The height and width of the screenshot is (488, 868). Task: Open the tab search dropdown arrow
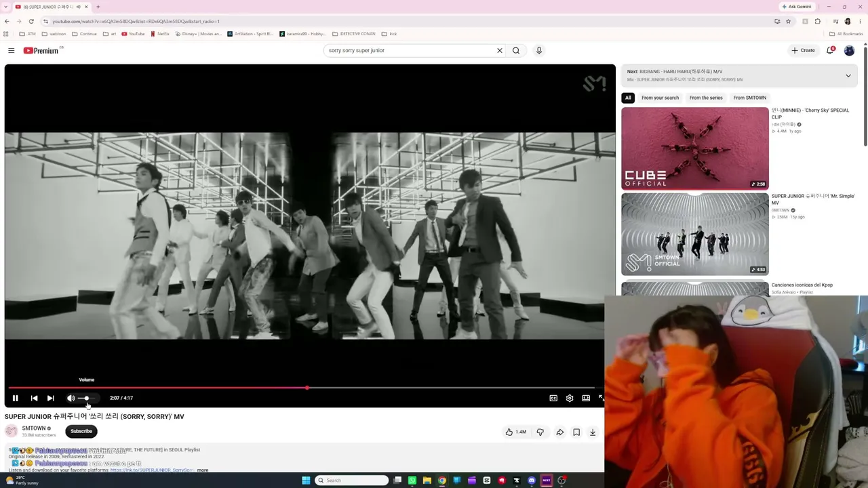coord(6,7)
